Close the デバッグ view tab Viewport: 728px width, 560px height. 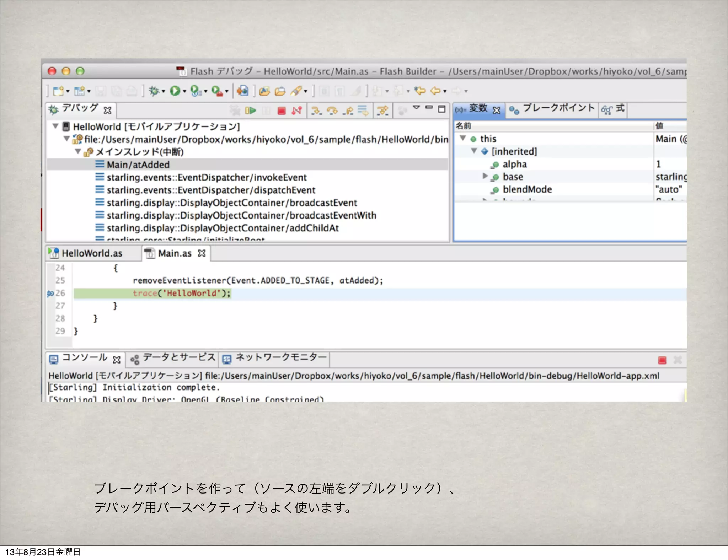click(107, 111)
